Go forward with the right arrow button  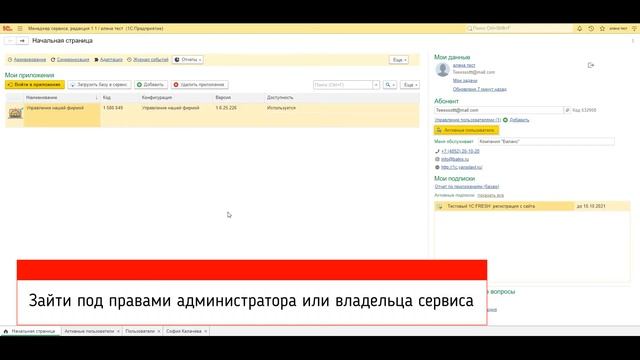[x=22, y=41]
